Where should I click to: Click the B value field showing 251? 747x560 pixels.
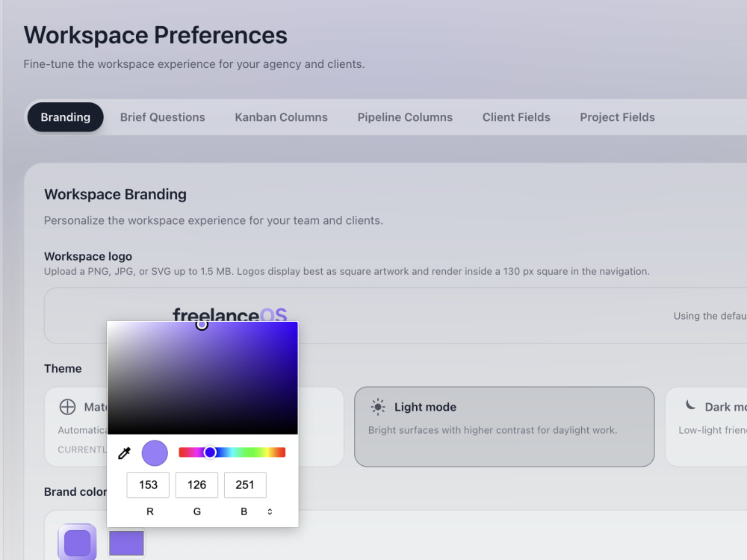[245, 485]
